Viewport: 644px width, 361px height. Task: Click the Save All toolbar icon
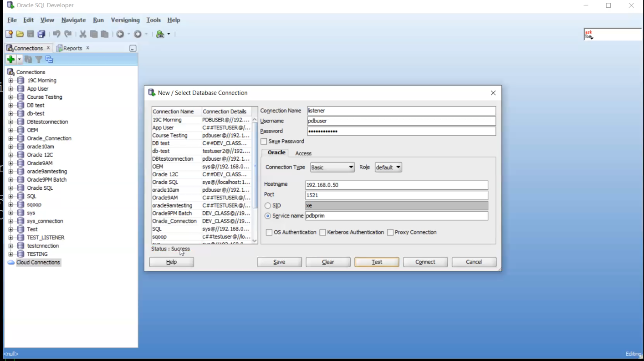pos(41,34)
